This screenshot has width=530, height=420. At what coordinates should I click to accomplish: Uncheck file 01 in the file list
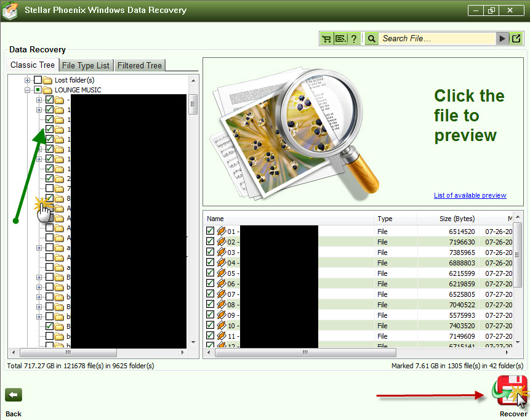point(211,230)
